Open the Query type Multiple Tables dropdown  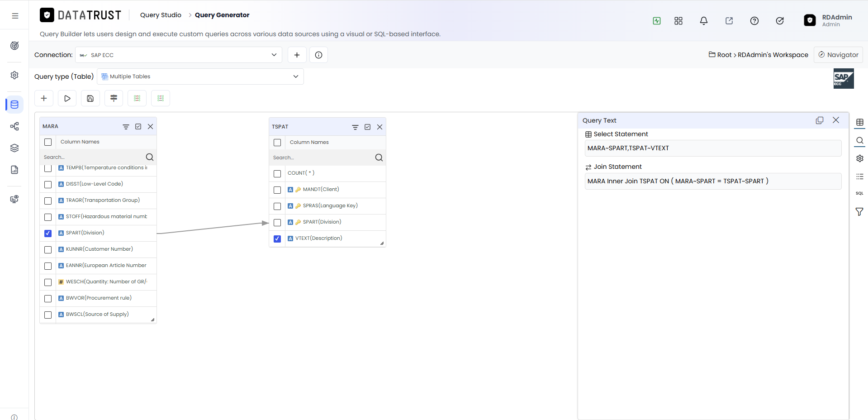(x=200, y=76)
